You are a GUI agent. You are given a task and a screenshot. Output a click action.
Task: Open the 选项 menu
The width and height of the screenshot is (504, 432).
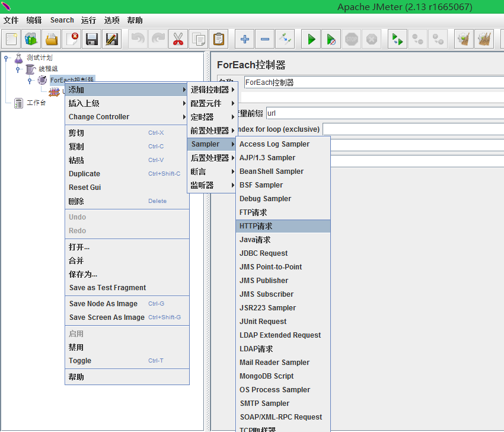(x=112, y=20)
